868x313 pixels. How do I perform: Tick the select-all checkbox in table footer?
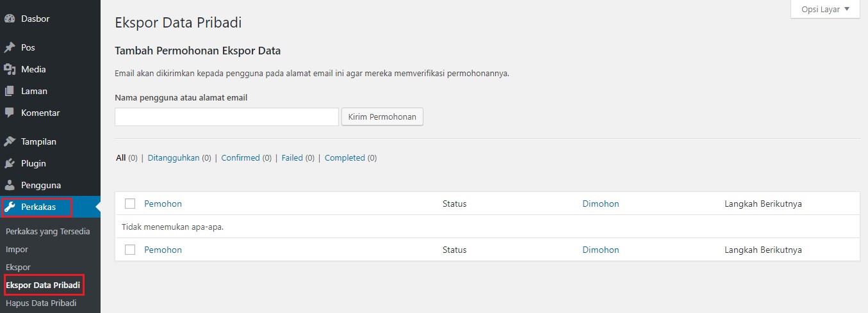[x=130, y=250]
